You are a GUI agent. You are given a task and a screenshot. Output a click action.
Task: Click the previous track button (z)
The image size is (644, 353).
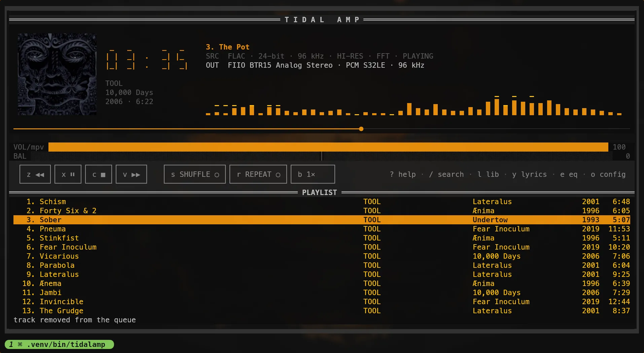pos(35,174)
